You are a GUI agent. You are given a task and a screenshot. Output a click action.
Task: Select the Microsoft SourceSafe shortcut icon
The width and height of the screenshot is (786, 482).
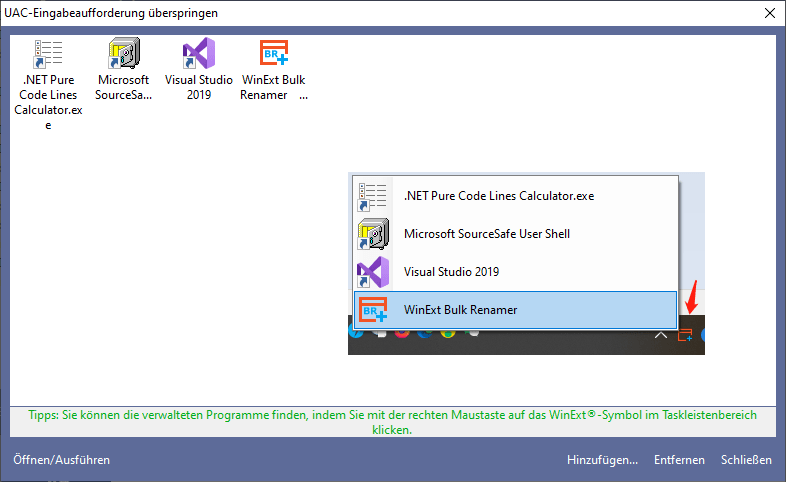pyautogui.click(x=124, y=53)
